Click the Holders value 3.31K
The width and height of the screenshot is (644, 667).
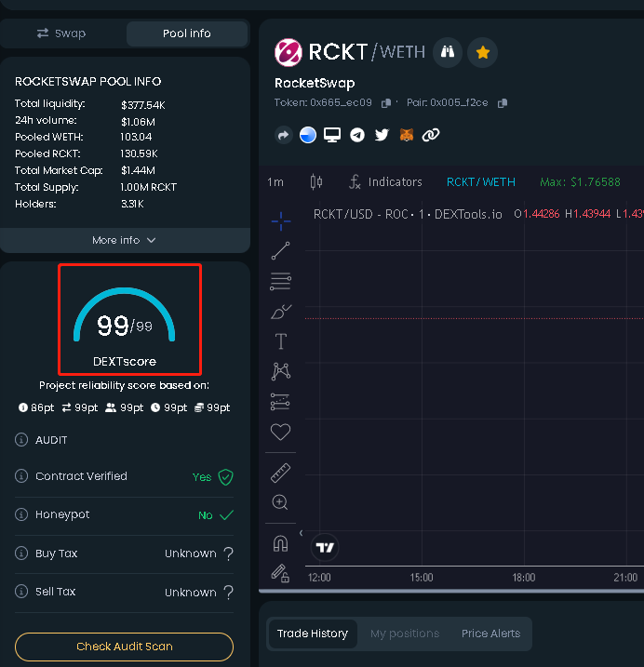click(x=132, y=204)
